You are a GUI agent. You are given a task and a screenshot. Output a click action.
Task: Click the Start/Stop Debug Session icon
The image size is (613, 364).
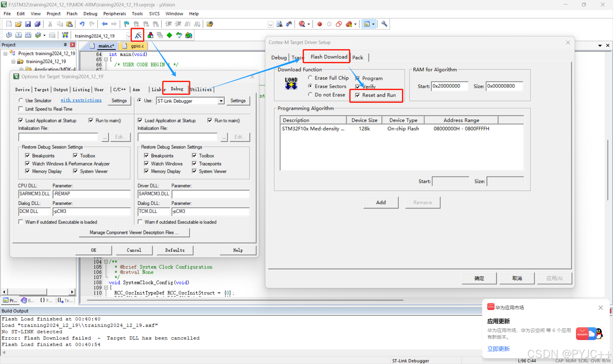(302, 24)
